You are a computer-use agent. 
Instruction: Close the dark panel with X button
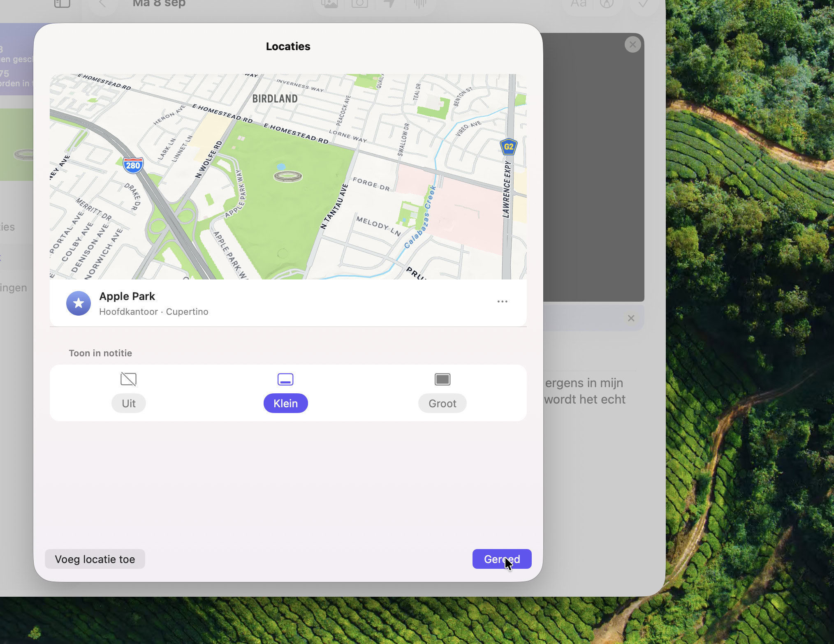632,44
